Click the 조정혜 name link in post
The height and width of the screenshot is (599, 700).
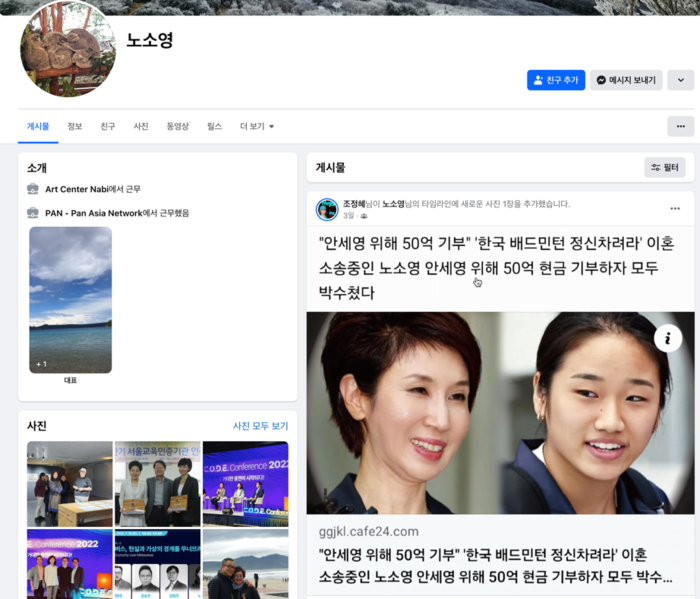355,204
